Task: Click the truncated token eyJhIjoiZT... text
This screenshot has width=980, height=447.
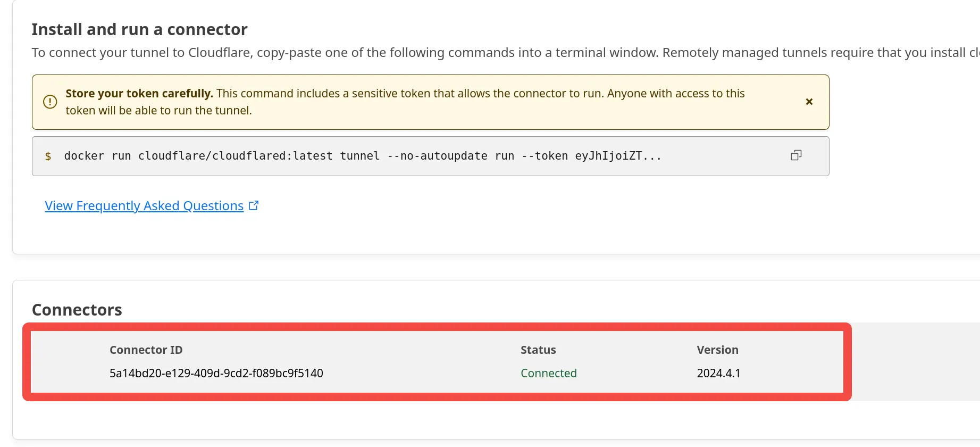Action: [618, 156]
